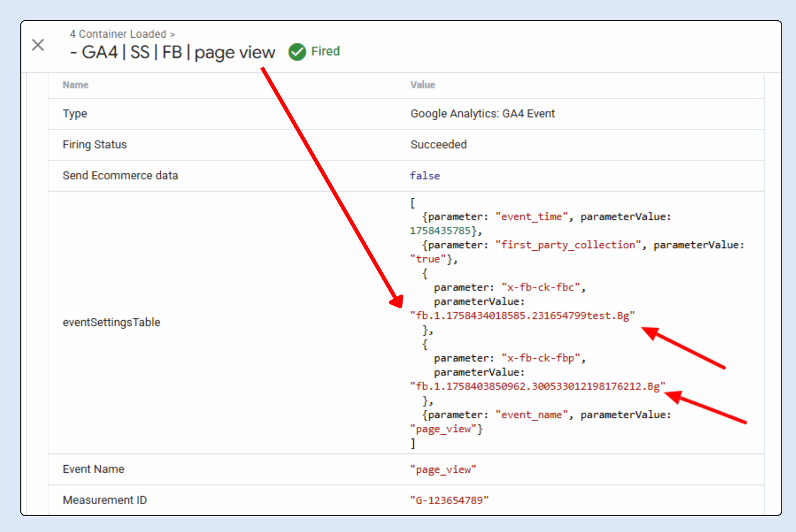Click the green Fired checkmark icon
The image size is (796, 532).
tap(297, 52)
